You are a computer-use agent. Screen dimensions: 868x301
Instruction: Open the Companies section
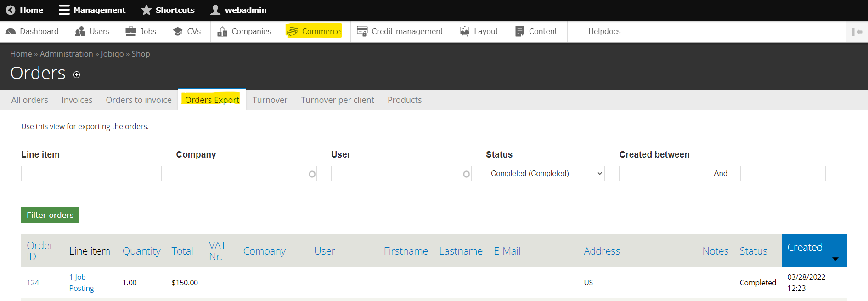click(x=244, y=31)
